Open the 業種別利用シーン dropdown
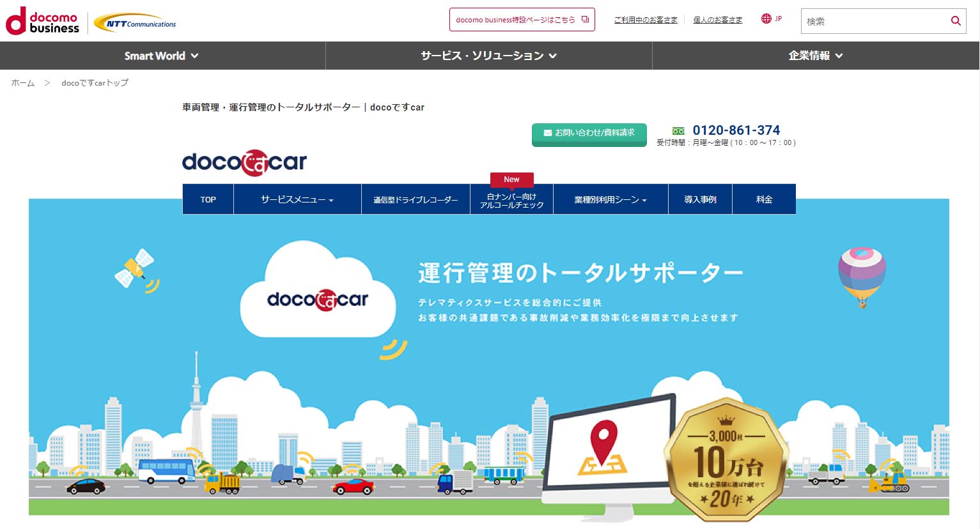 (611, 199)
